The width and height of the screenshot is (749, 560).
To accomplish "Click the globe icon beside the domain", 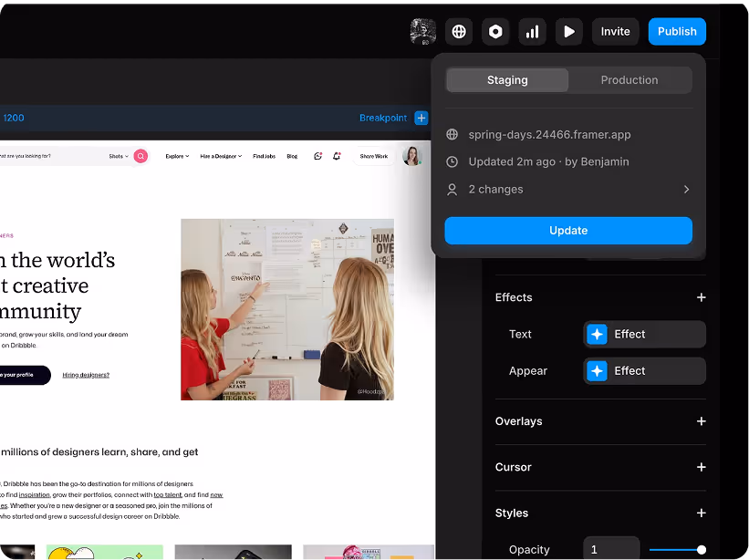I will pyautogui.click(x=452, y=135).
